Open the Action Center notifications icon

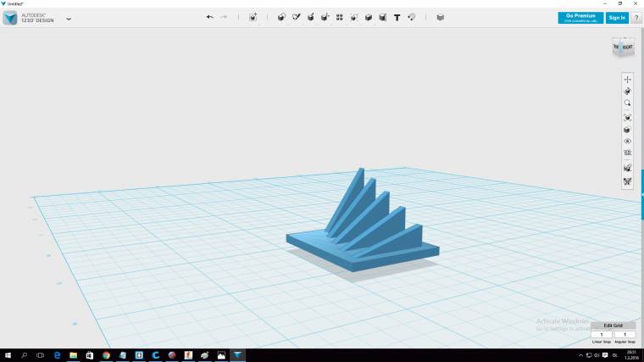(x=605, y=355)
